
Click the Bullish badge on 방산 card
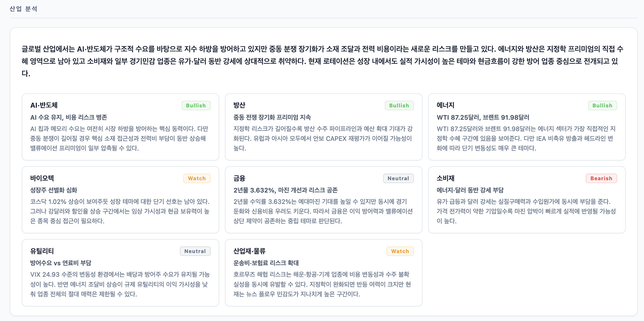click(x=399, y=106)
